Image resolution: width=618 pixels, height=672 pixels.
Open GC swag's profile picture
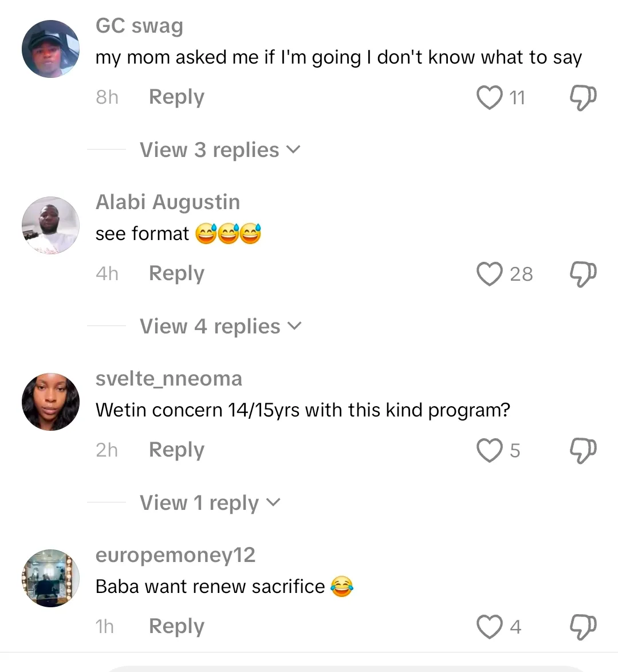coord(50,49)
